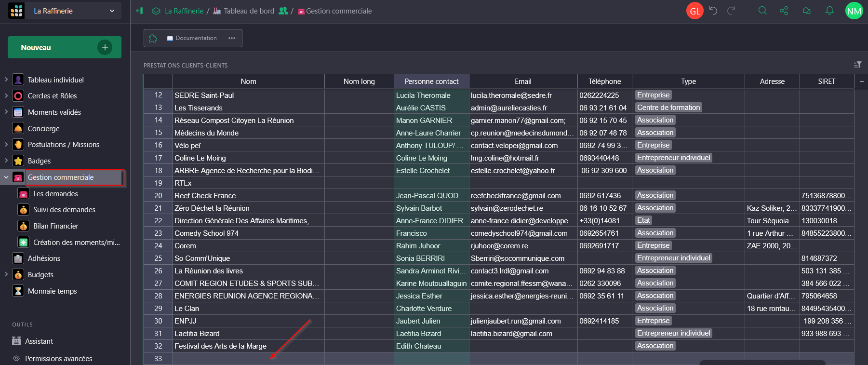Expand the Cercles et Rôles page
Viewport: 868px width, 365px height.
click(x=6, y=95)
